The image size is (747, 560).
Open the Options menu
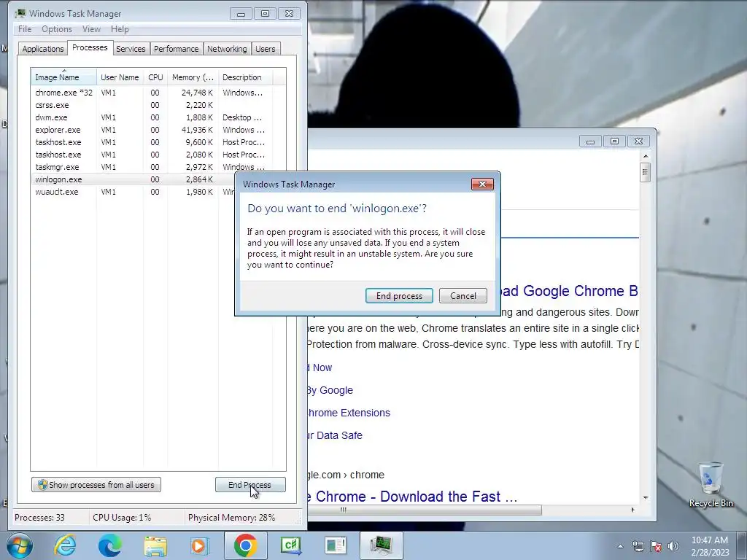[57, 29]
